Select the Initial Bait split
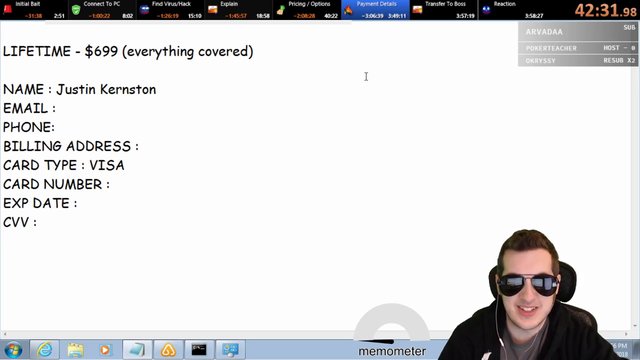The height and width of the screenshot is (360, 640). [33, 10]
